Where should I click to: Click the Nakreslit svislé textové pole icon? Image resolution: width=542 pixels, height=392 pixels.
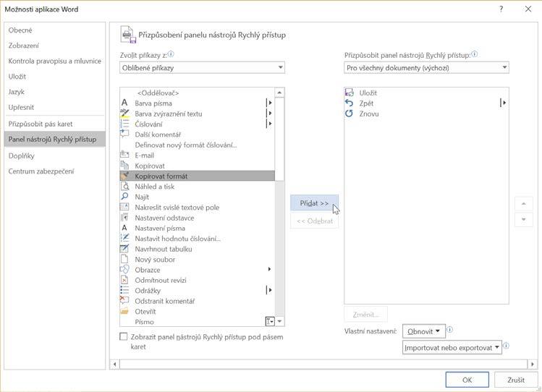pyautogui.click(x=124, y=207)
